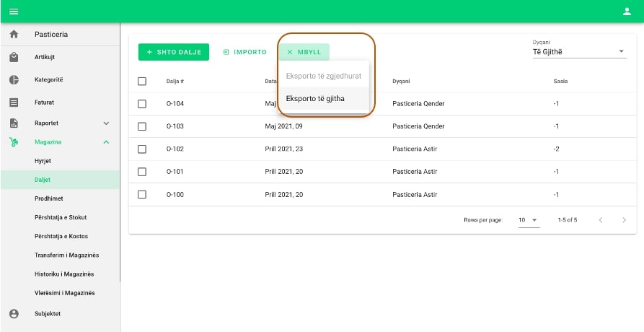Open the hamburger menu icon
The height and width of the screenshot is (332, 644).
(13, 11)
